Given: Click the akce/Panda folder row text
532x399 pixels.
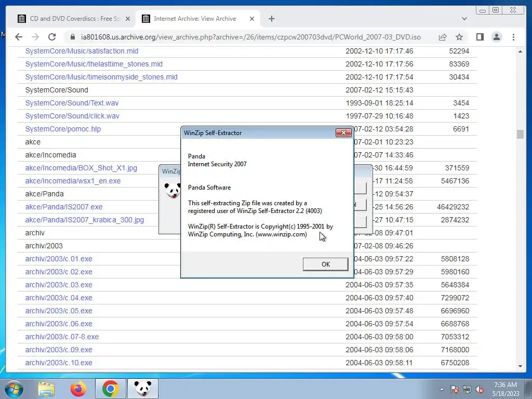Looking at the screenshot, I should pos(44,194).
